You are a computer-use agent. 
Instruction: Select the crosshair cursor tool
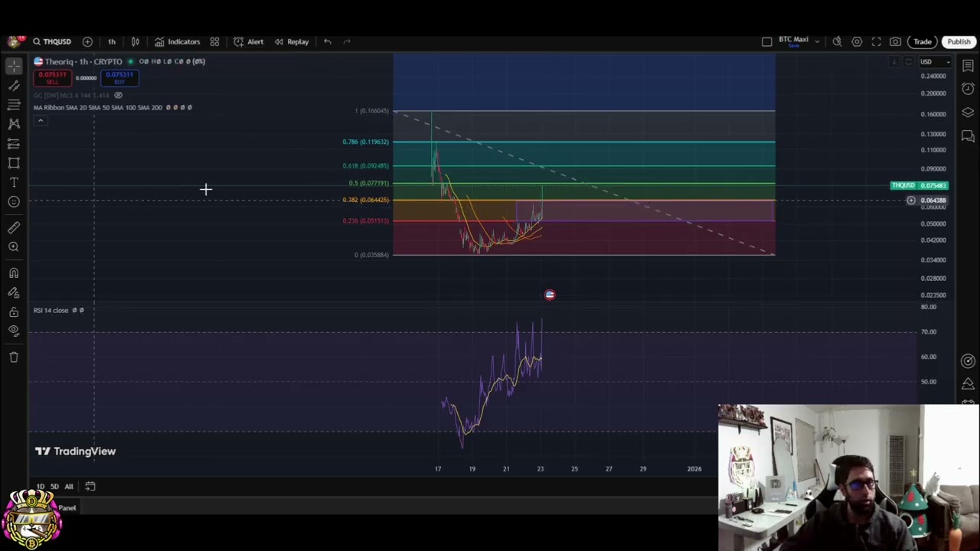pos(14,66)
